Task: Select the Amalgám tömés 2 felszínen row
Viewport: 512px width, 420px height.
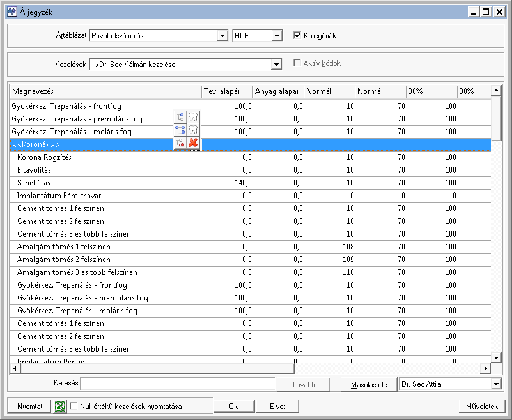Action: tap(251, 260)
